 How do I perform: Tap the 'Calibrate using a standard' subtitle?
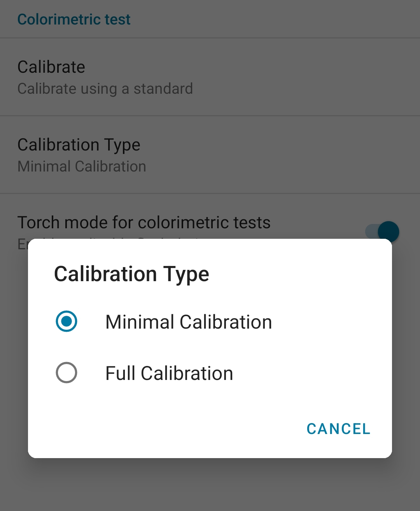[105, 89]
